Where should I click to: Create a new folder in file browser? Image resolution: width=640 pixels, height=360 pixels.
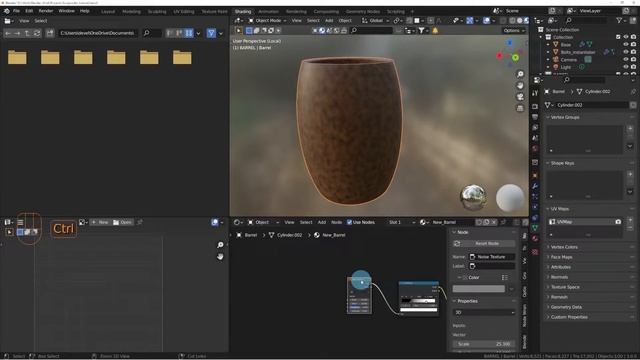pyautogui.click(x=50, y=33)
